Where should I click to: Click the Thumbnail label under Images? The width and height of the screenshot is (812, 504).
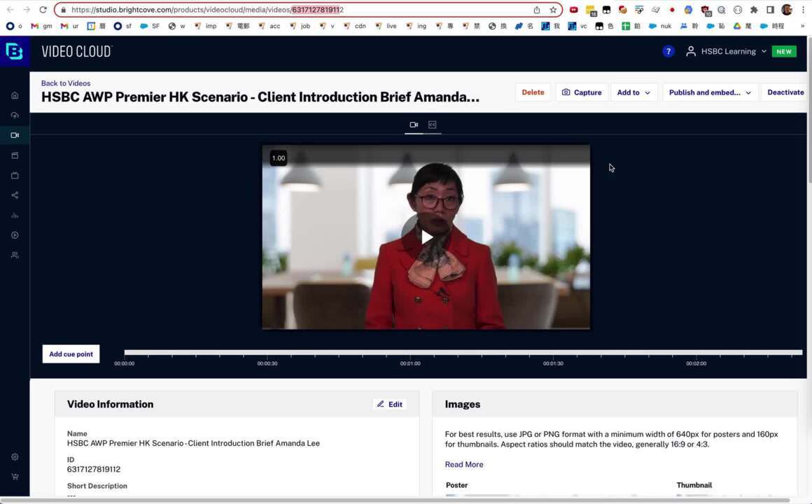click(694, 485)
